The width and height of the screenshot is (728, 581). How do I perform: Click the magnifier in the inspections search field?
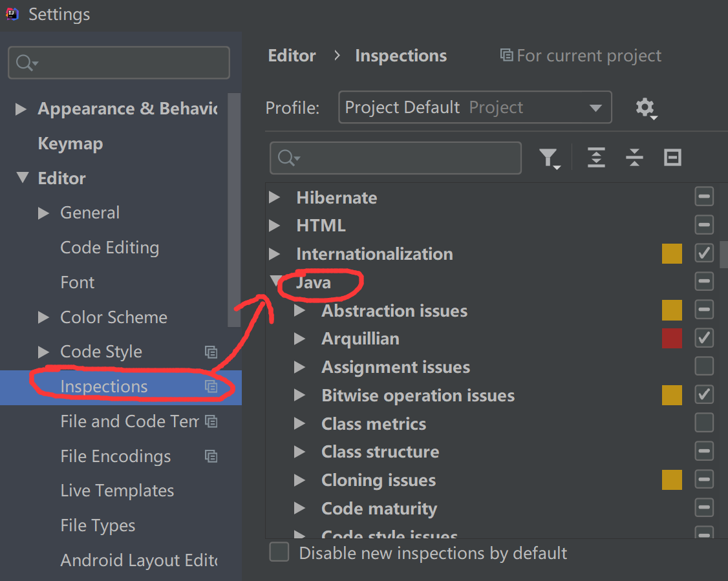[x=288, y=158]
